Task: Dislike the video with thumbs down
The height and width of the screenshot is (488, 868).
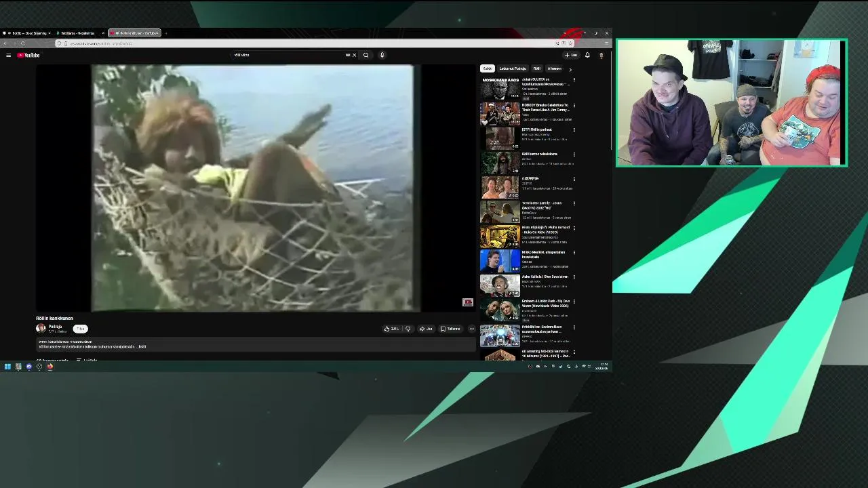Action: point(408,329)
